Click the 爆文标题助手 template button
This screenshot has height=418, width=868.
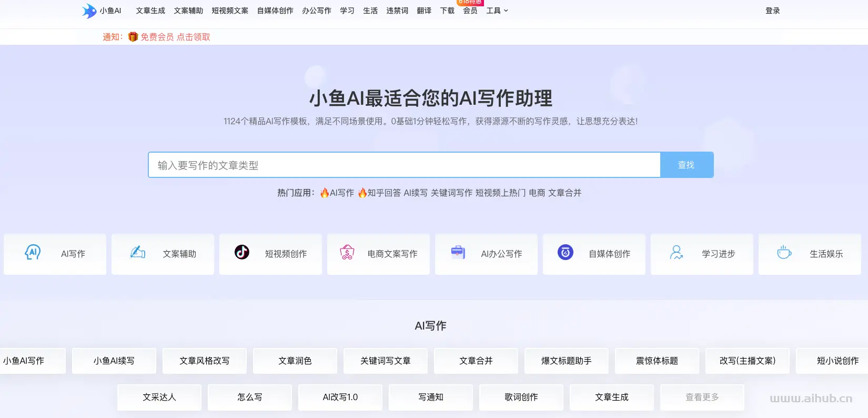coord(567,361)
